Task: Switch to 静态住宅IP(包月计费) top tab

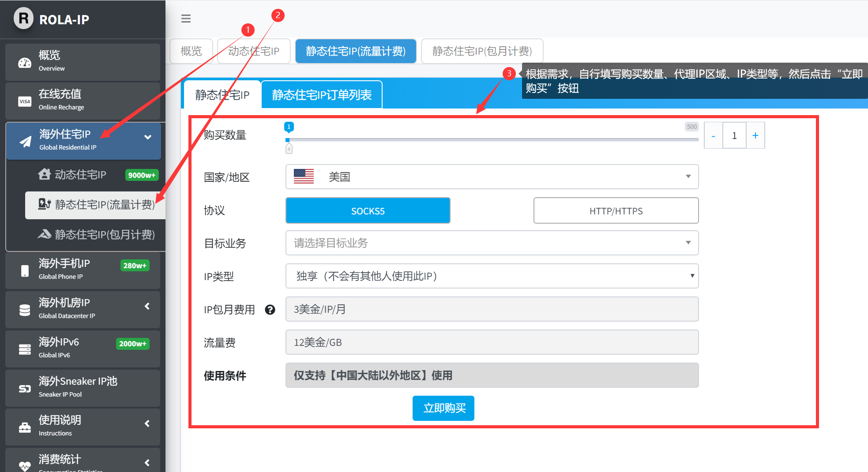Action: click(482, 51)
